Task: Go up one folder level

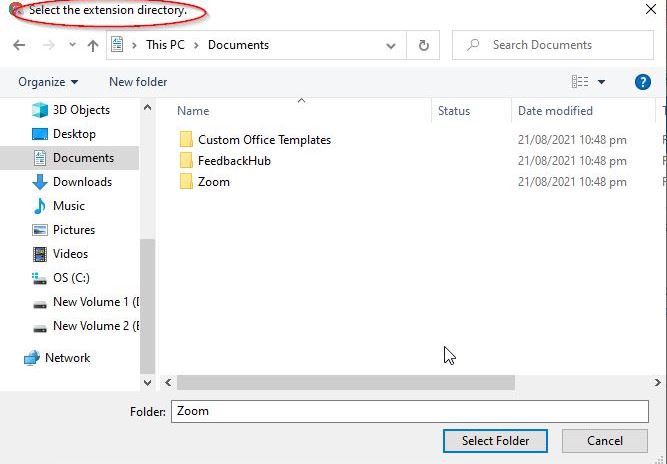Action: coord(93,45)
